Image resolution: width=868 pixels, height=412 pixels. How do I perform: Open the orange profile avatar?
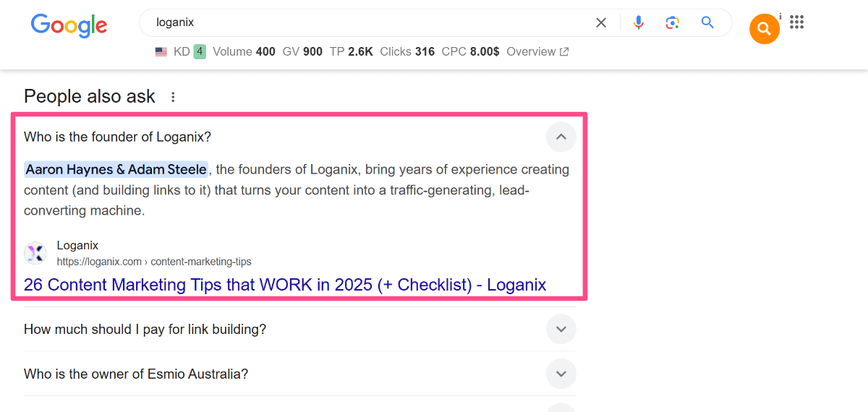coord(765,29)
